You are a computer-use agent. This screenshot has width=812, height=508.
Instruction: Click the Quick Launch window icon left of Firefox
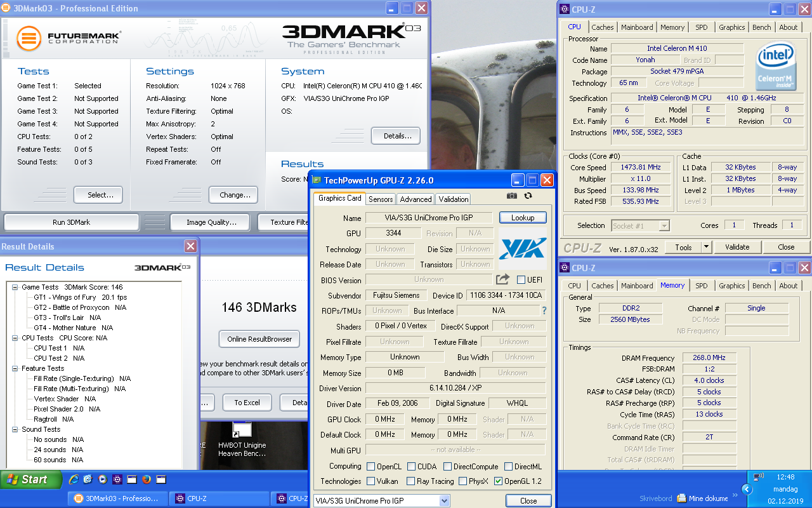(x=132, y=479)
